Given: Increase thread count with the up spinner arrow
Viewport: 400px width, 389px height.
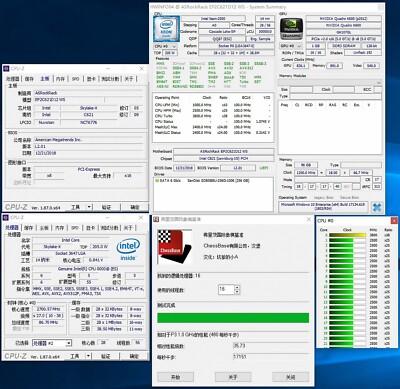Looking at the screenshot, I should tap(237, 287).
